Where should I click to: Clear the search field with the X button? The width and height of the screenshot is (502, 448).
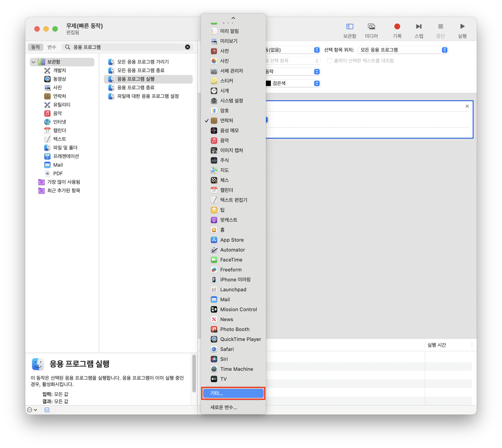tap(187, 47)
